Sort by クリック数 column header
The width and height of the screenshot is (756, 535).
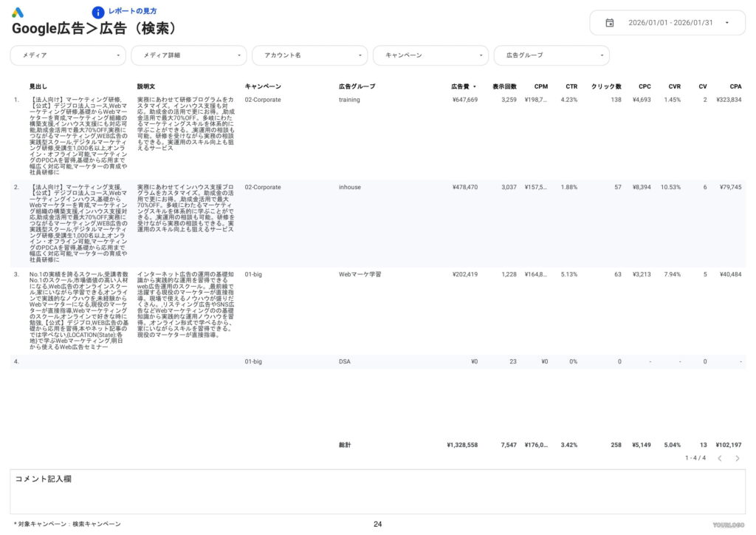tap(606, 86)
